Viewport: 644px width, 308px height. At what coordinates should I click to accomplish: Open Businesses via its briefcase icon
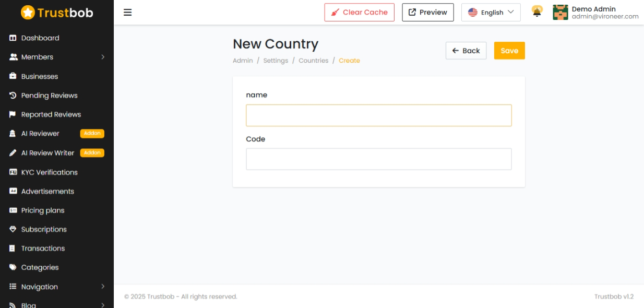(x=13, y=76)
